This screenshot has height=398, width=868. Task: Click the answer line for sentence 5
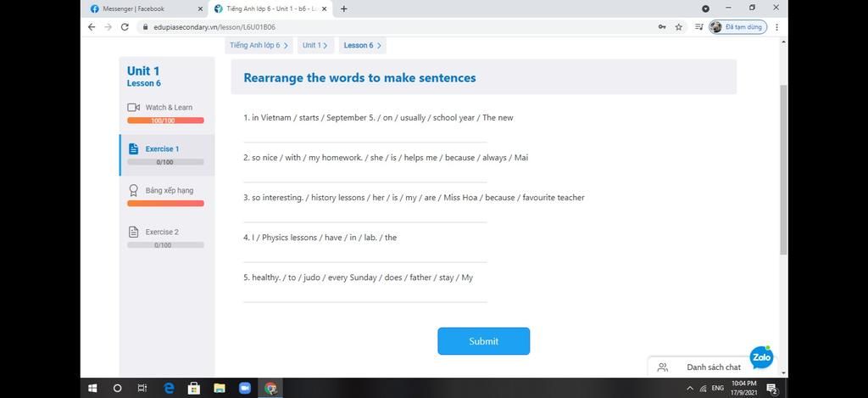pyautogui.click(x=365, y=295)
